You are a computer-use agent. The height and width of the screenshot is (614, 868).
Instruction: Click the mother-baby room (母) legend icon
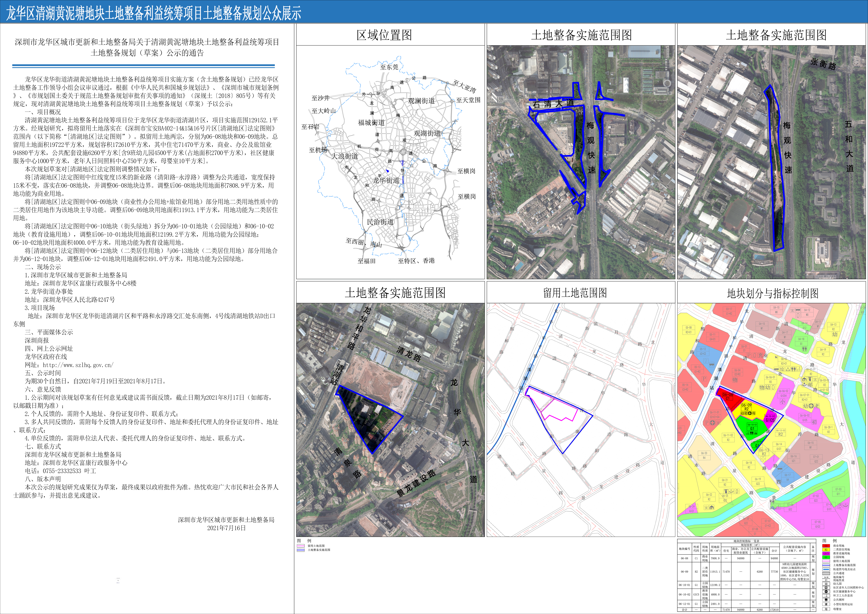[x=826, y=609]
